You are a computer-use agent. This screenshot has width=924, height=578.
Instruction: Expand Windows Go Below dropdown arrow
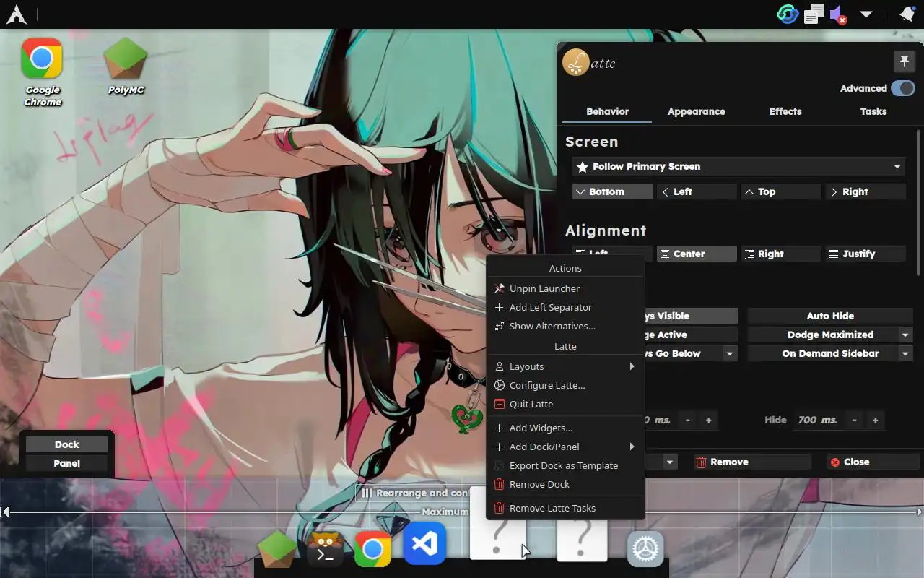731,353
